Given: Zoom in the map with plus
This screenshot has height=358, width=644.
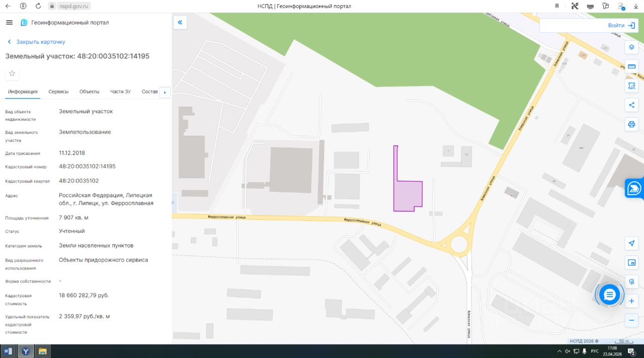Looking at the screenshot, I should coord(631,301).
